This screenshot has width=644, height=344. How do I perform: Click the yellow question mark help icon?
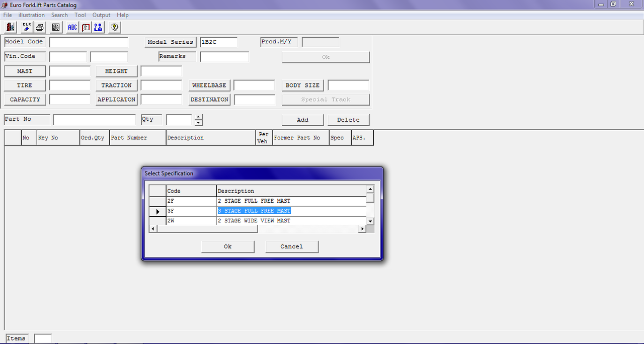tap(115, 27)
